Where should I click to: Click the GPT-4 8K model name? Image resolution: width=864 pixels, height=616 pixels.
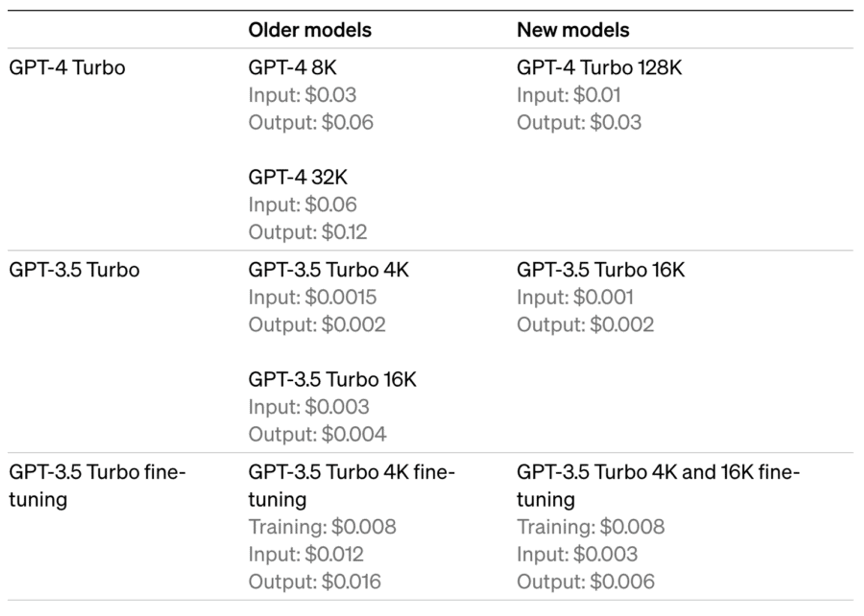pyautogui.click(x=292, y=68)
